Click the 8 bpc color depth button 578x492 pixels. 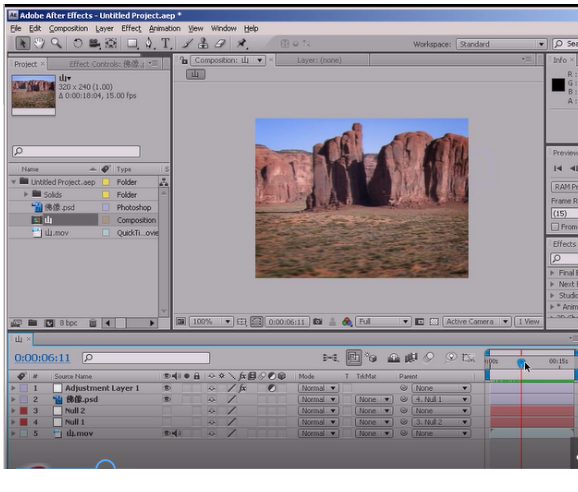point(68,323)
